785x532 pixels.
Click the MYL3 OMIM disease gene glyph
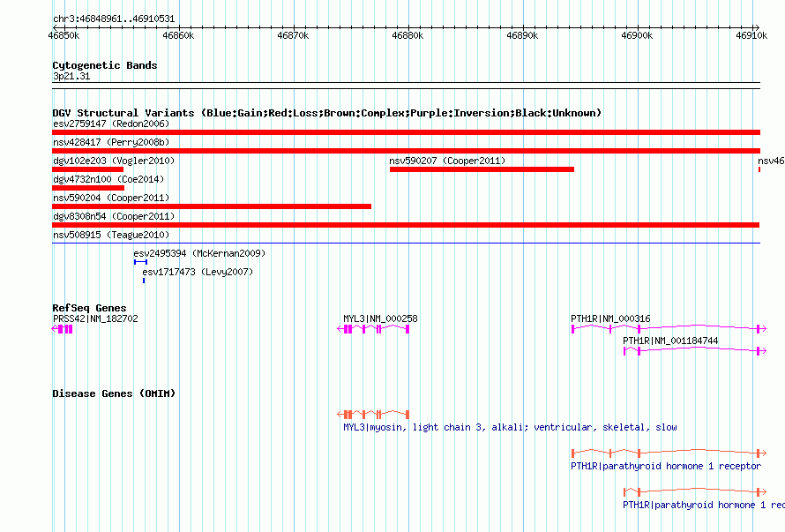[373, 415]
